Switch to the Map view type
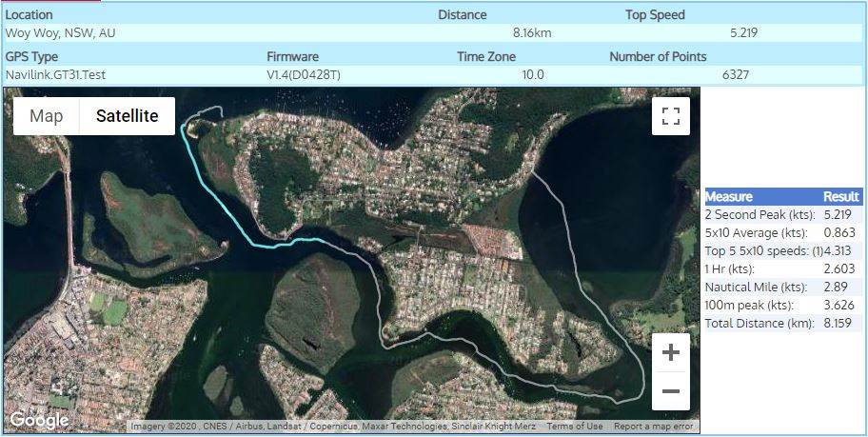Image resolution: width=868 pixels, height=437 pixels. (46, 116)
